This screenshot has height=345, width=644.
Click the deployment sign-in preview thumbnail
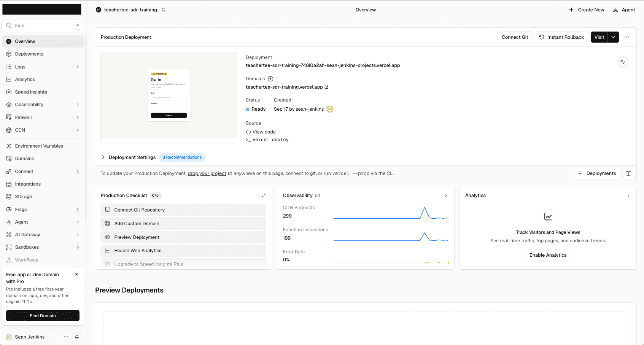point(169,97)
